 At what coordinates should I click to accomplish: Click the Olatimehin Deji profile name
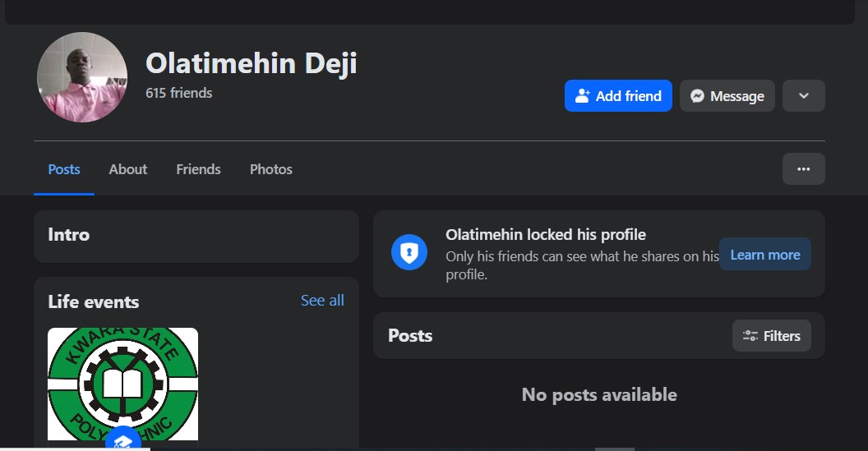click(251, 63)
